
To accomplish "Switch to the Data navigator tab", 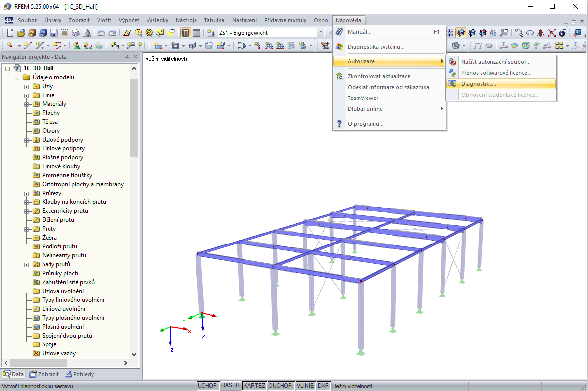I will coord(13,374).
